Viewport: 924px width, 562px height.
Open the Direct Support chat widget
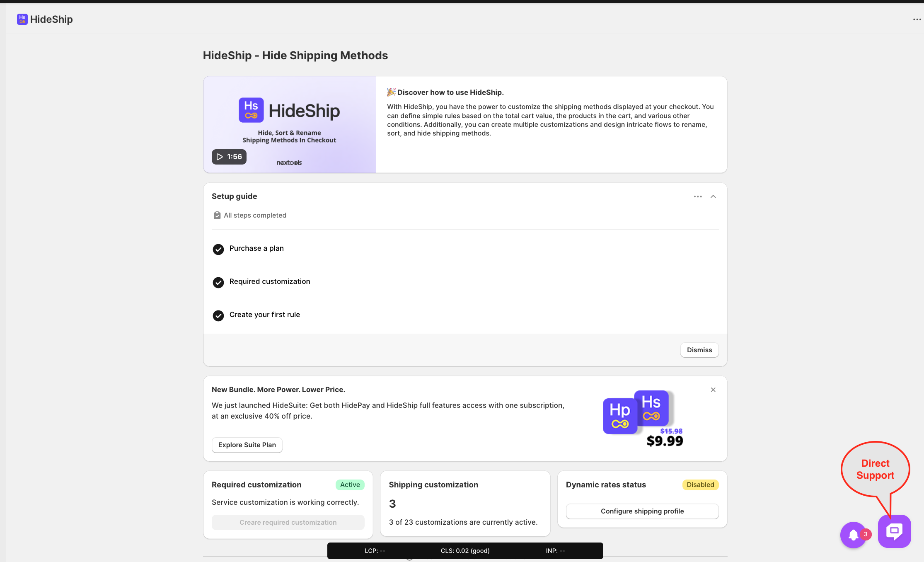click(x=894, y=531)
